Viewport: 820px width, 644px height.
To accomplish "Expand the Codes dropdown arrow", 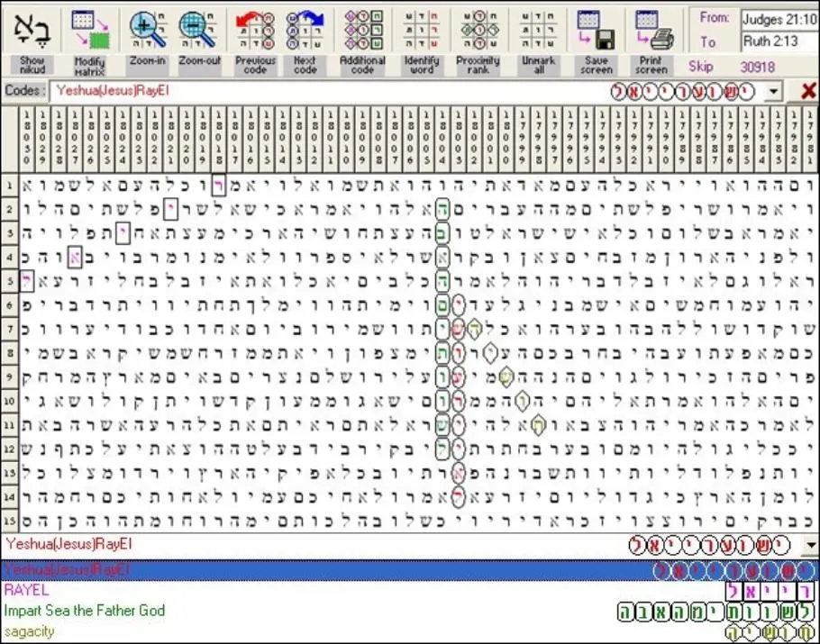I will [x=773, y=92].
